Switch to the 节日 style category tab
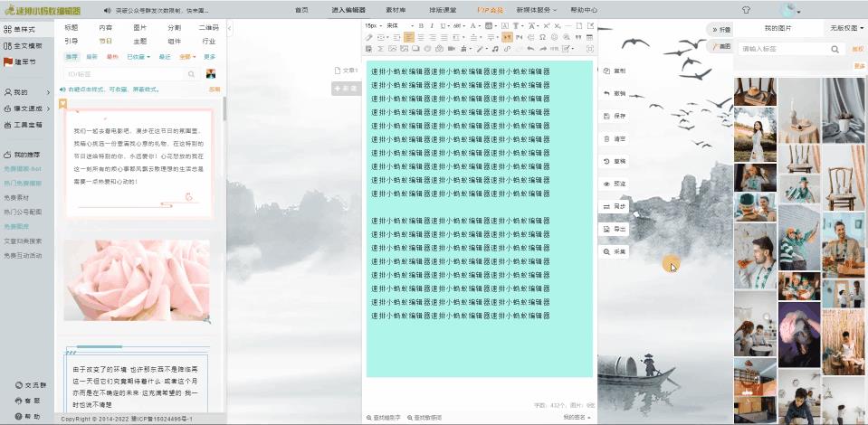This screenshot has width=868, height=425. pyautogui.click(x=106, y=41)
